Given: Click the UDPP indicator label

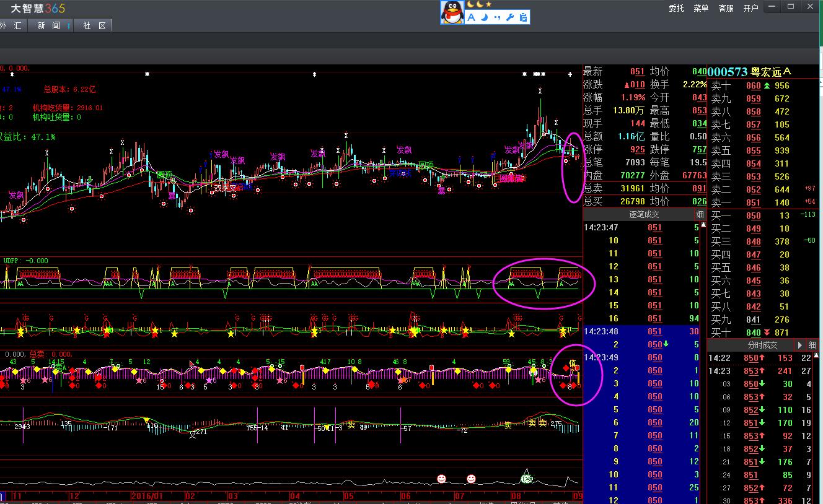Looking at the screenshot, I should pyautogui.click(x=26, y=261).
